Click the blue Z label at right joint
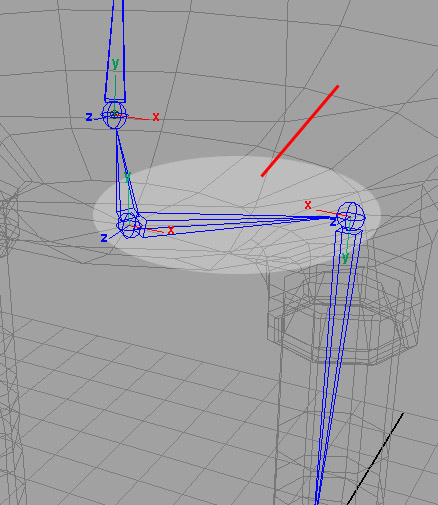 333,222
